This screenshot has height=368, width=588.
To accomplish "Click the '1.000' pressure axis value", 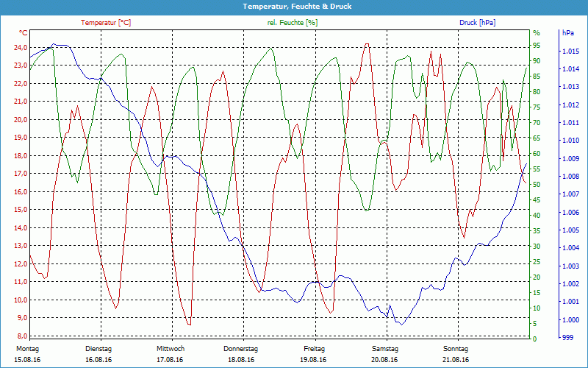I will 571,319.
